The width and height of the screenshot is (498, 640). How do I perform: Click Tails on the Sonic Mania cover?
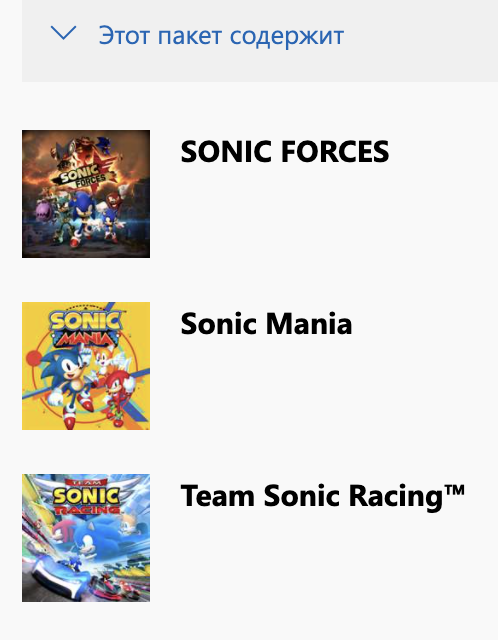point(107,358)
